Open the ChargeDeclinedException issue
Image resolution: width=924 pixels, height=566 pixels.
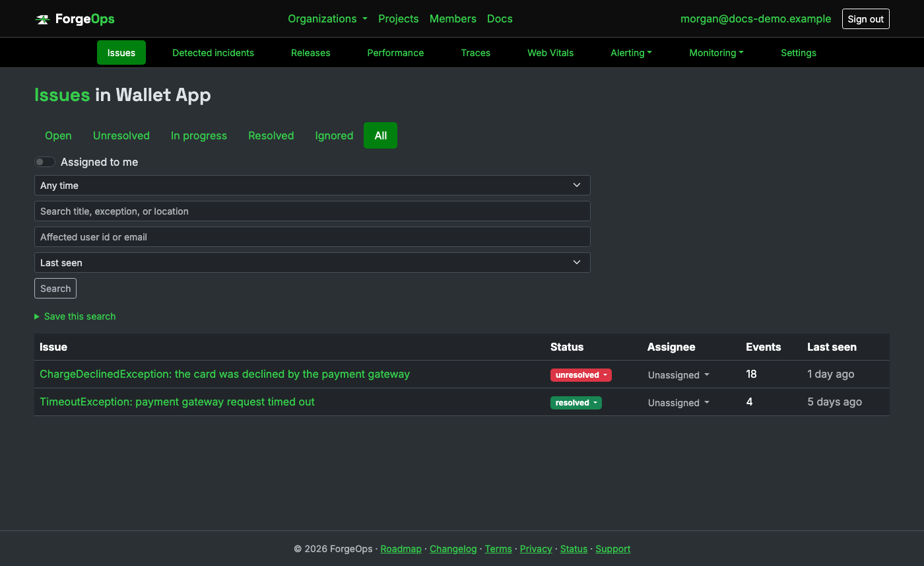click(x=225, y=374)
